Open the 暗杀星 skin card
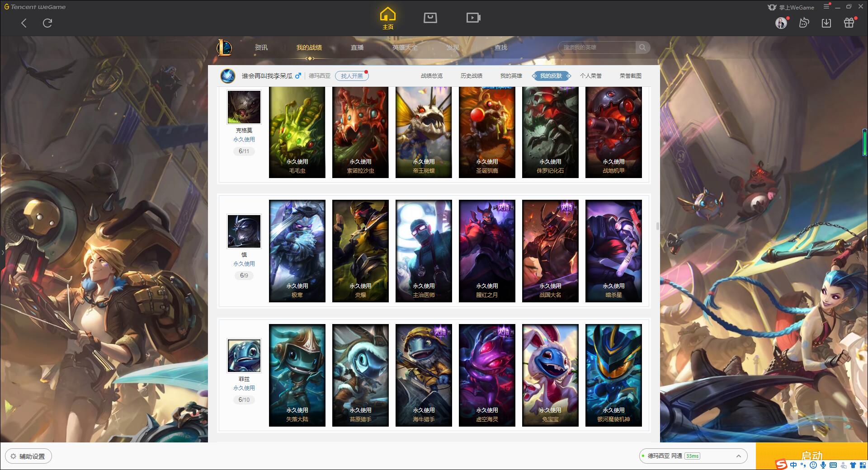 pyautogui.click(x=613, y=251)
